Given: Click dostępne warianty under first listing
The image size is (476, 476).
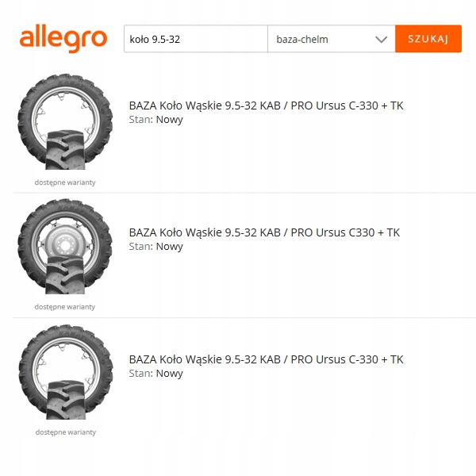Looking at the screenshot, I should [x=65, y=182].
